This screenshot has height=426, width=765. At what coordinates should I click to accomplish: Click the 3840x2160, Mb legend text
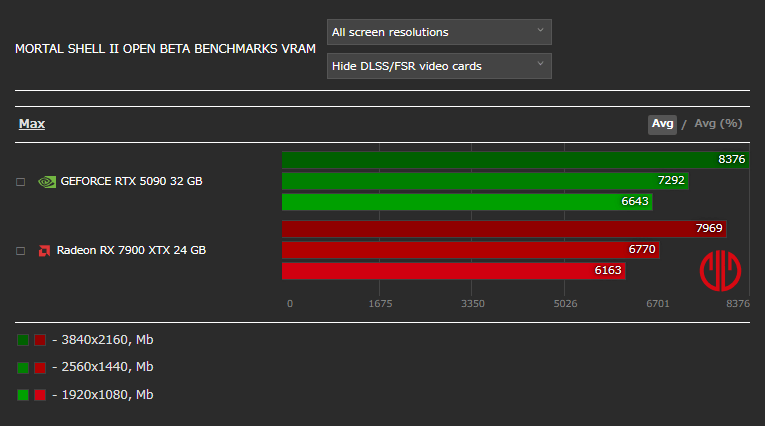pos(107,340)
